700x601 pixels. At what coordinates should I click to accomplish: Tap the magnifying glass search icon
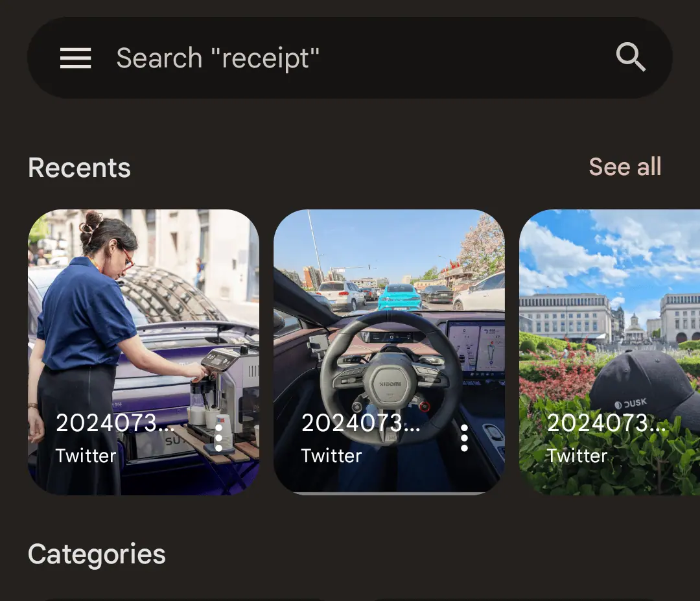631,57
